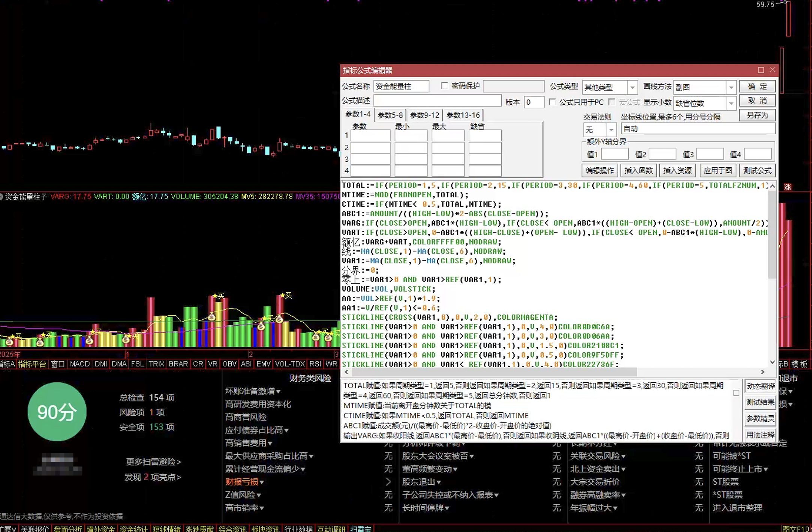Click the formula editor vertical scrollbar thumb

772,235
